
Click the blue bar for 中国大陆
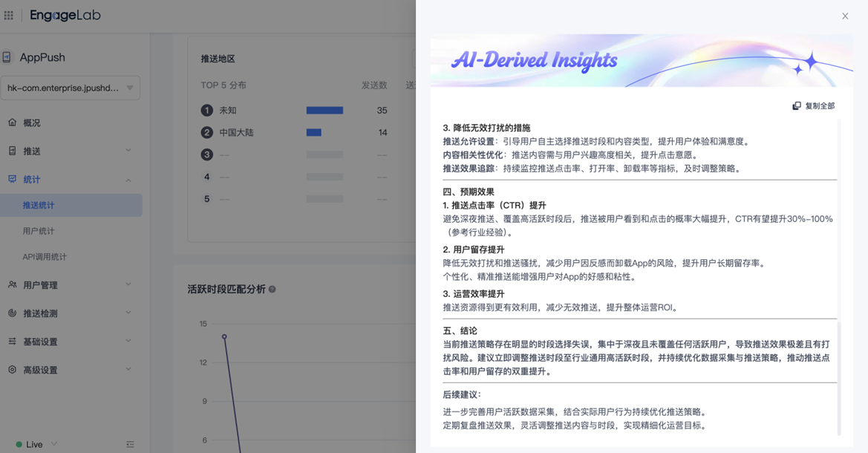click(314, 132)
